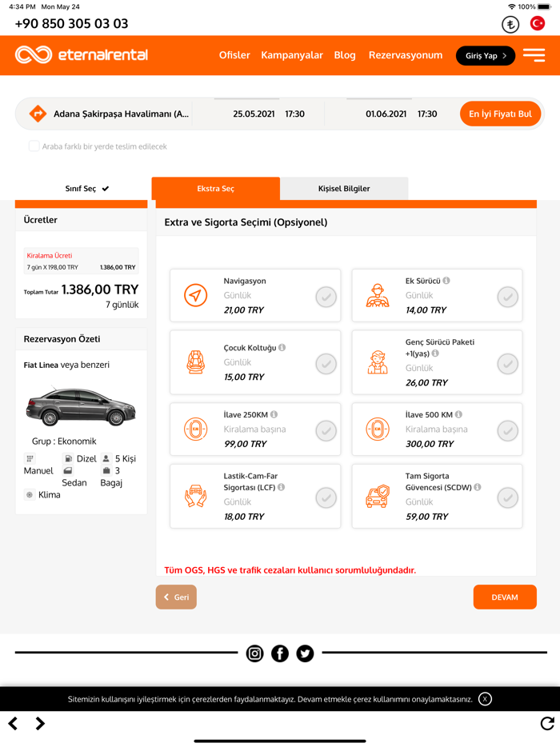Switch language via the Turkish flag icon
The width and height of the screenshot is (560, 747).
pos(538,23)
